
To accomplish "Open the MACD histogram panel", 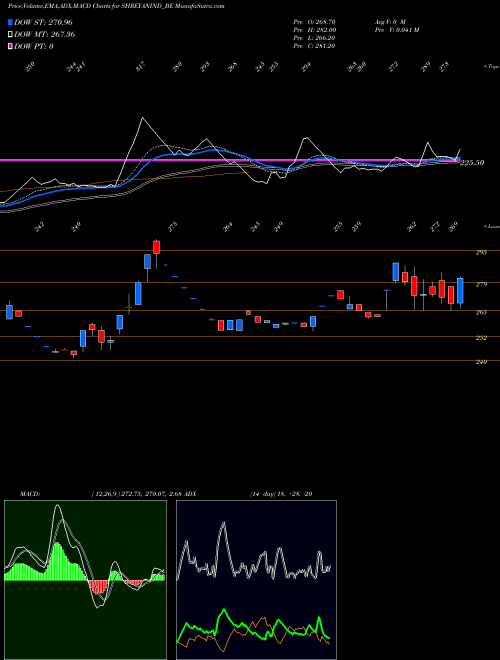I will click(85, 580).
